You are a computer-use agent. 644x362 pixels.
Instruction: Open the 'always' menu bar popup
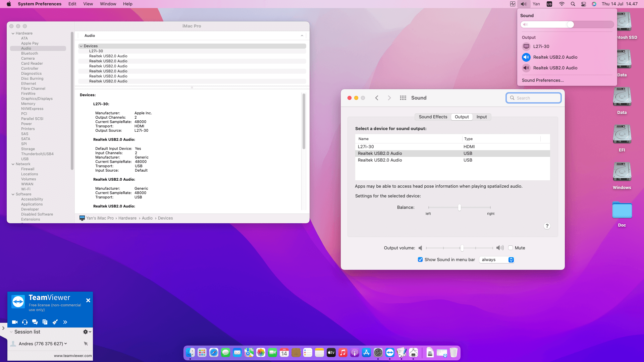[x=497, y=260]
